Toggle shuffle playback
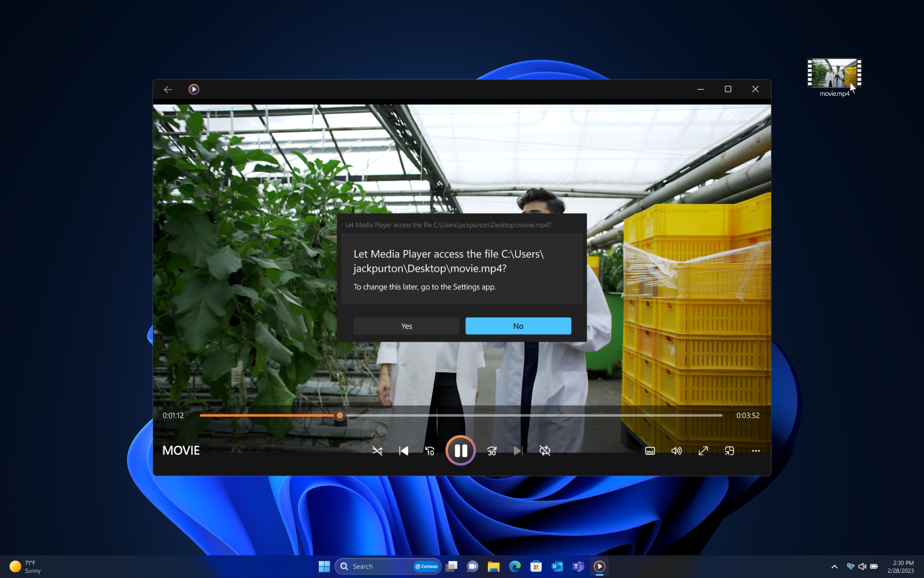The height and width of the screenshot is (578, 924). (377, 451)
